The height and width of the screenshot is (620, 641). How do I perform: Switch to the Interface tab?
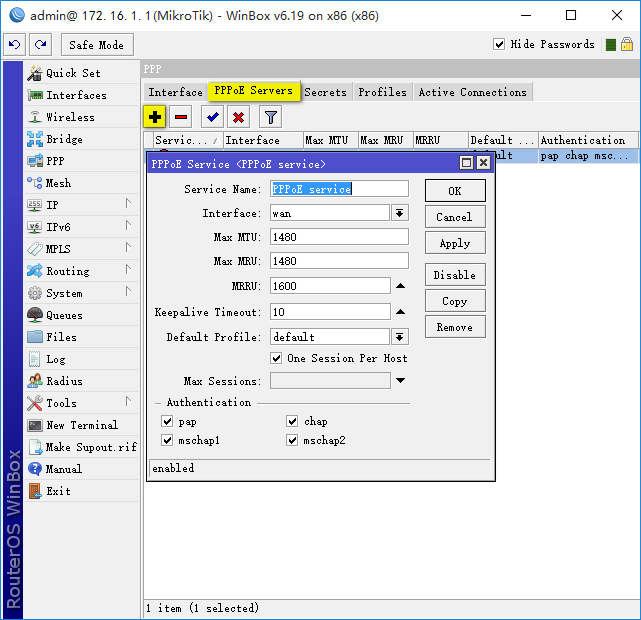(175, 92)
